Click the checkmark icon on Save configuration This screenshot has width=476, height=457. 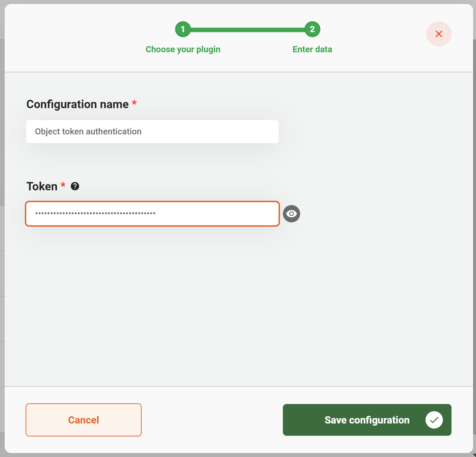(x=434, y=420)
